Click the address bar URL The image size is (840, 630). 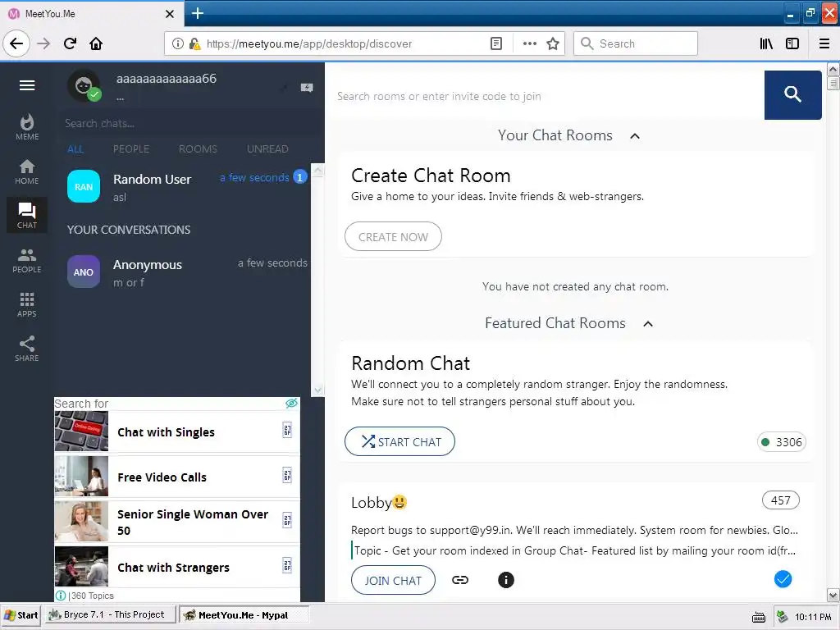coord(309,43)
